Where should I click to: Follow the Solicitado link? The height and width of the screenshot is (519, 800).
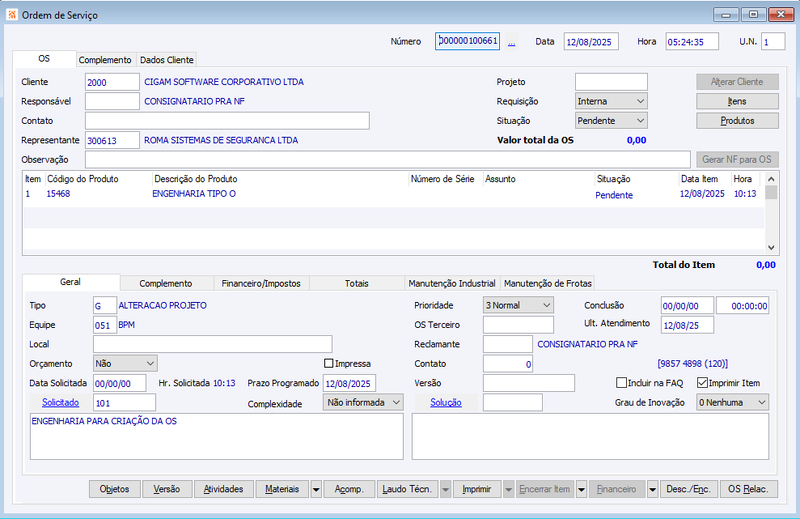[x=60, y=403]
